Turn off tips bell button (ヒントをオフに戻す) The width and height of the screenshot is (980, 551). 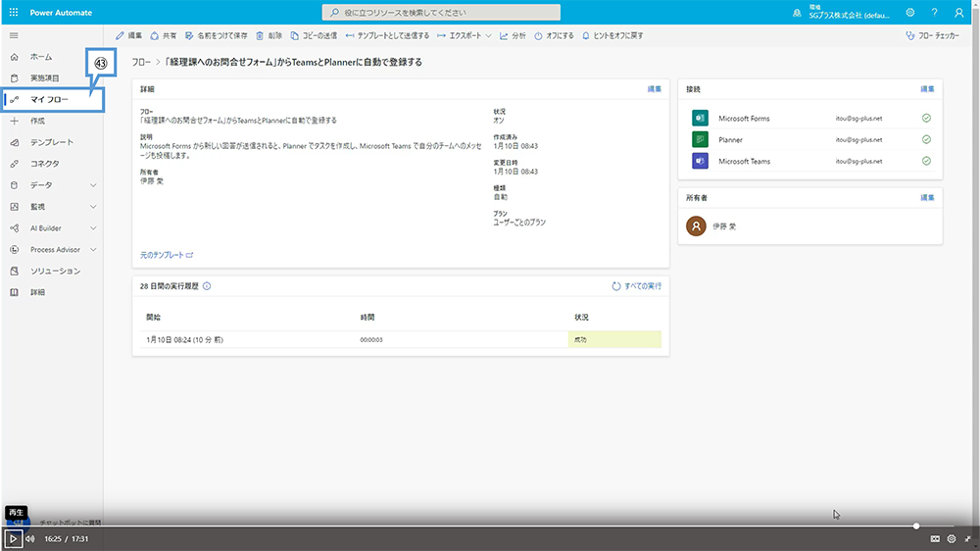[x=612, y=35]
